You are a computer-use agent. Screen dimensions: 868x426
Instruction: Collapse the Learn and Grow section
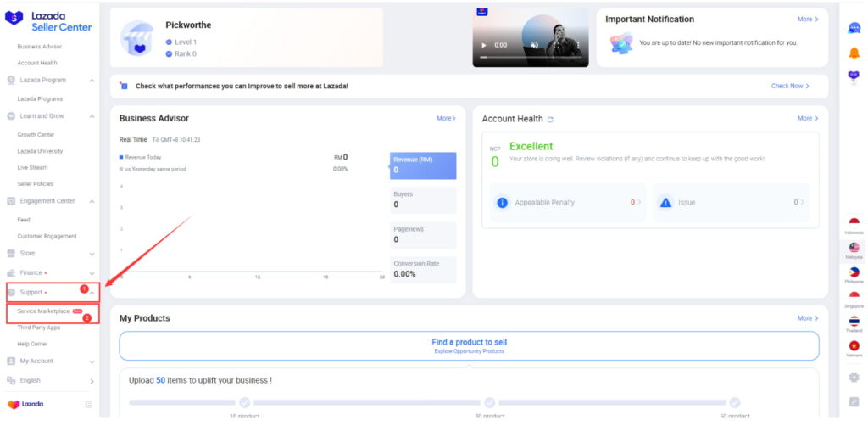coord(92,116)
